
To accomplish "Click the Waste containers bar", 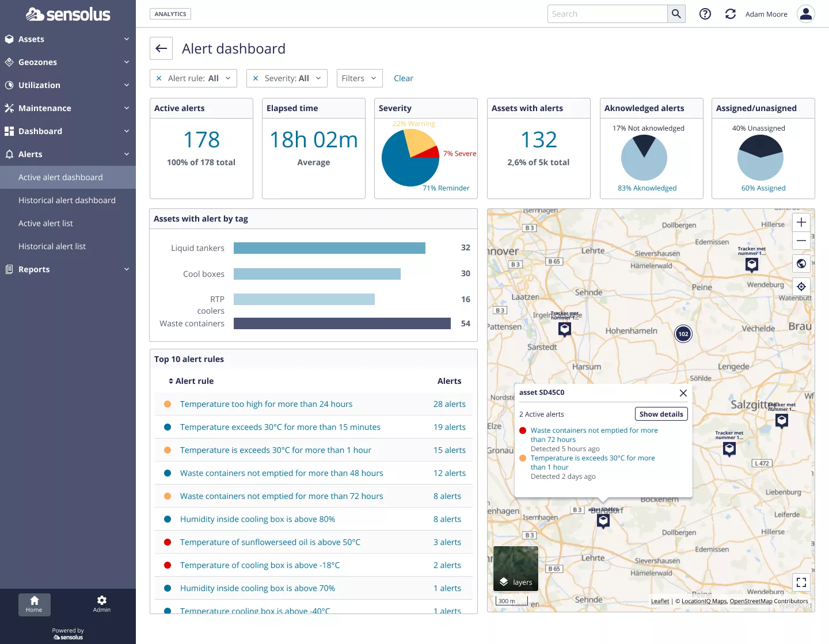I will pos(342,323).
